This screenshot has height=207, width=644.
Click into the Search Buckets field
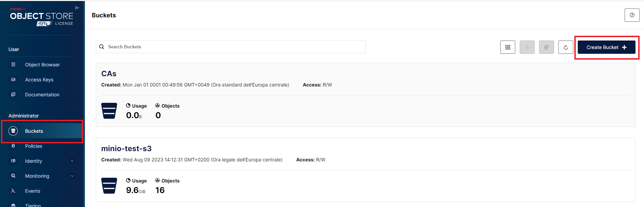pyautogui.click(x=231, y=47)
